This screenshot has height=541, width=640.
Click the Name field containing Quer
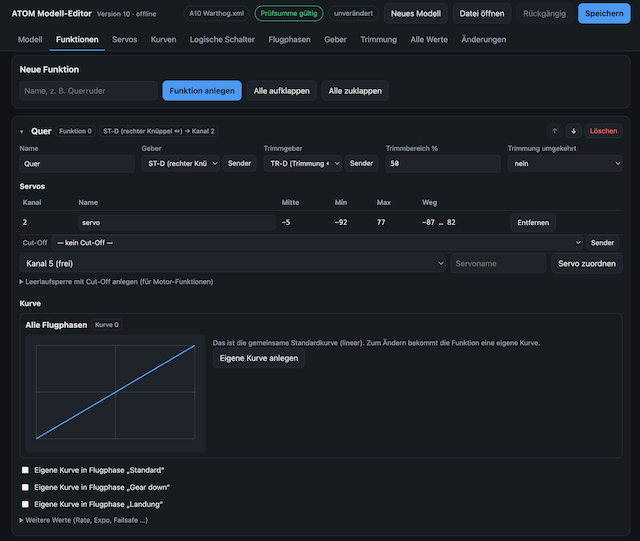point(77,164)
